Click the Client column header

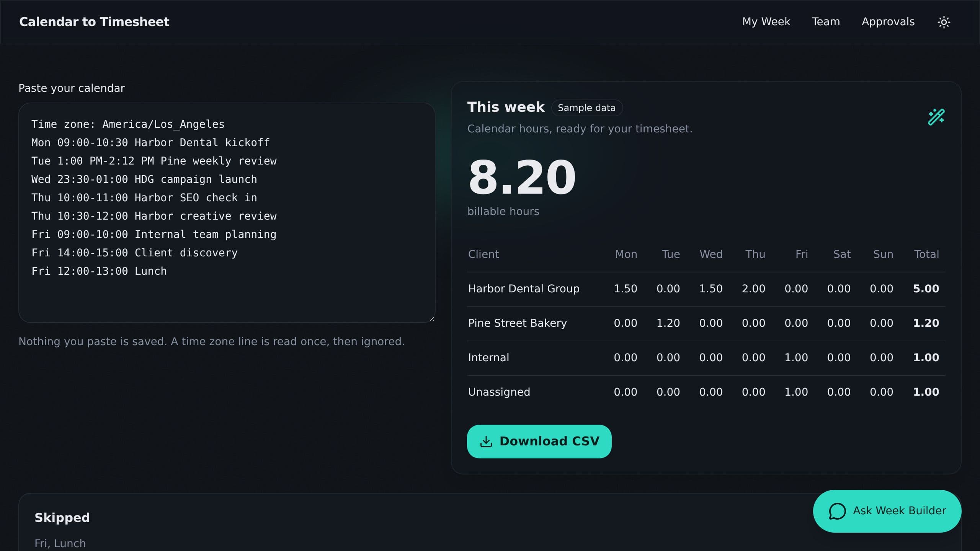click(x=483, y=254)
